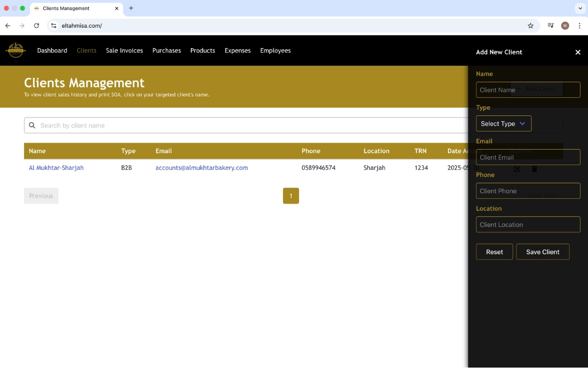The image size is (588, 374).
Task: Open the tab search dropdown arrow
Action: tap(580, 8)
